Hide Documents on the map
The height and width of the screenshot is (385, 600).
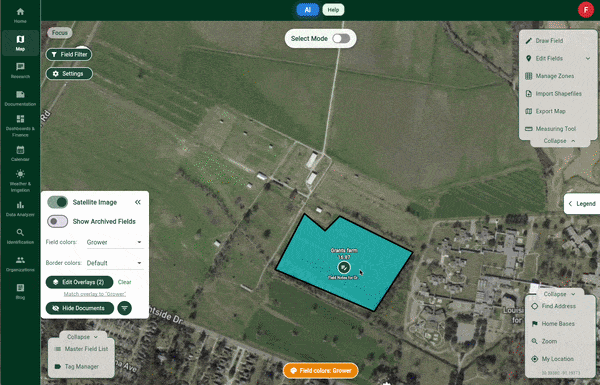(80, 308)
